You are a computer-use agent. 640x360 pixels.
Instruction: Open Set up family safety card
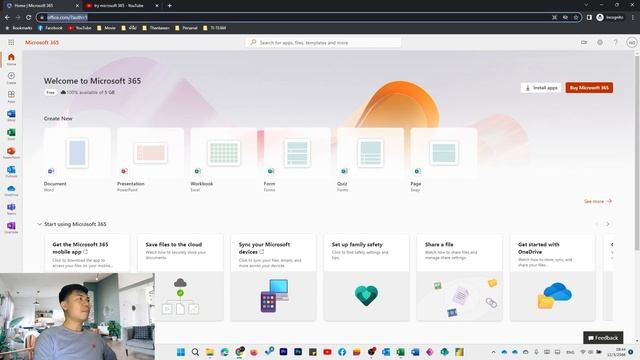tap(366, 278)
